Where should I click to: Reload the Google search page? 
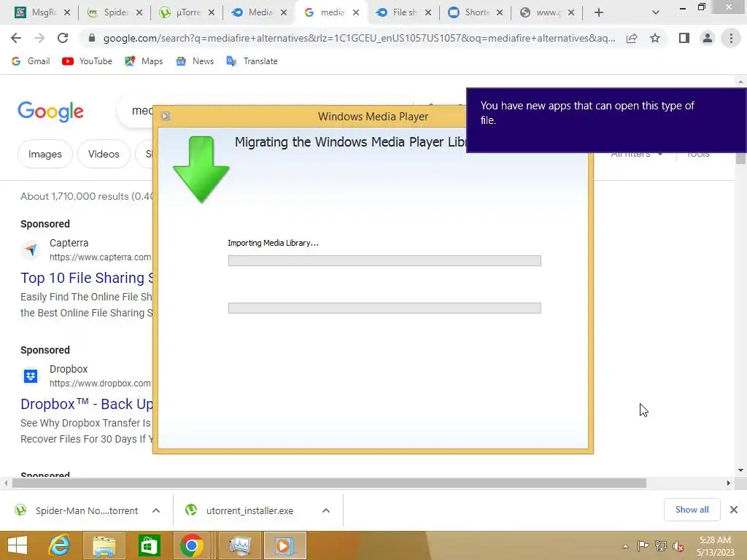(x=63, y=38)
